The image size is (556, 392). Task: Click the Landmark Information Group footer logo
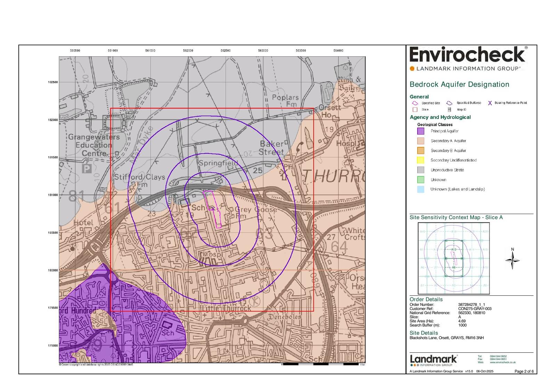pyautogui.click(x=434, y=360)
